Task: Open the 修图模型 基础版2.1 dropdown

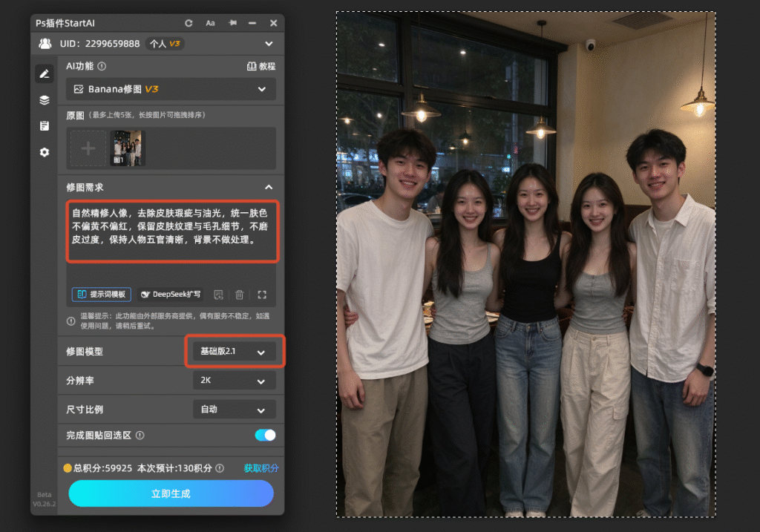Action: [235, 352]
